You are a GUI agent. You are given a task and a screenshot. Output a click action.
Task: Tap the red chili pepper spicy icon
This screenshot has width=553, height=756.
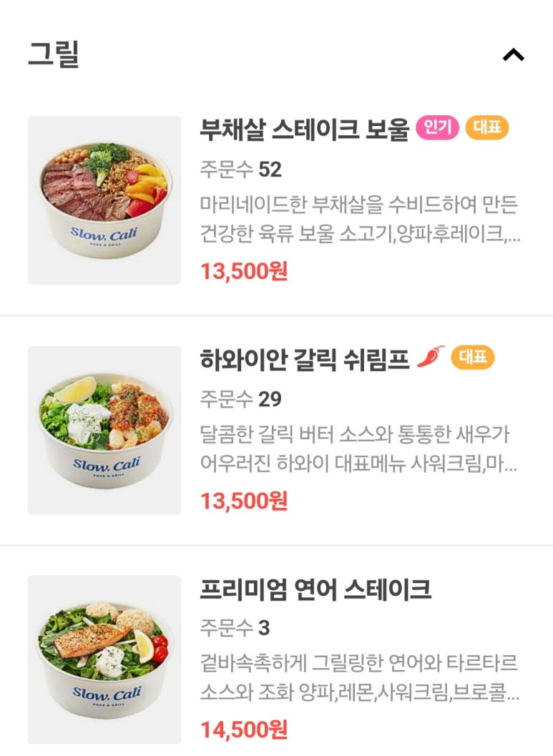point(431,357)
